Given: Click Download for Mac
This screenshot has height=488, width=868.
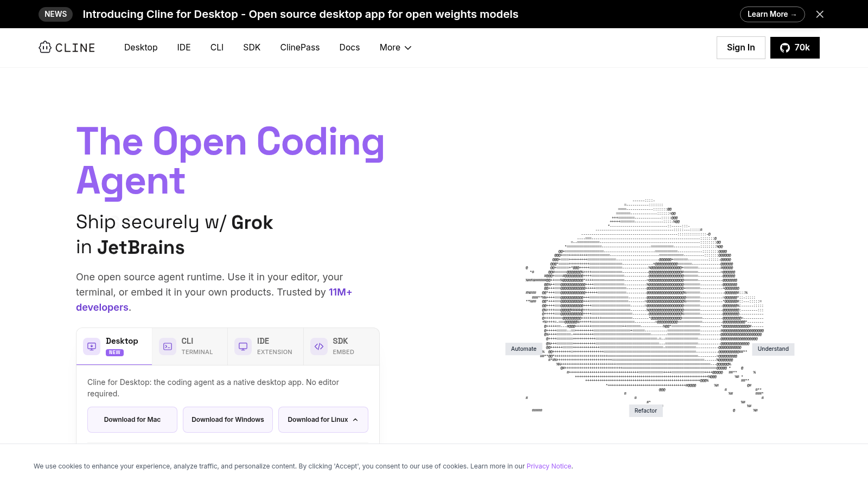Looking at the screenshot, I should coord(132,420).
